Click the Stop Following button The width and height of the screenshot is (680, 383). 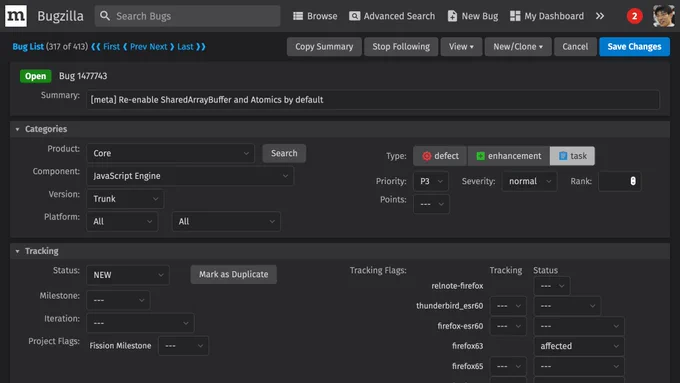tap(401, 47)
